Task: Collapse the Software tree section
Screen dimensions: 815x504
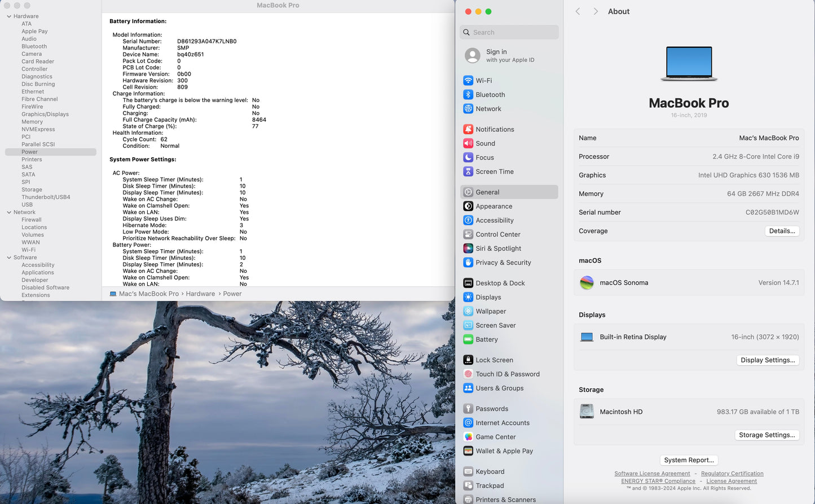Action: (9, 258)
